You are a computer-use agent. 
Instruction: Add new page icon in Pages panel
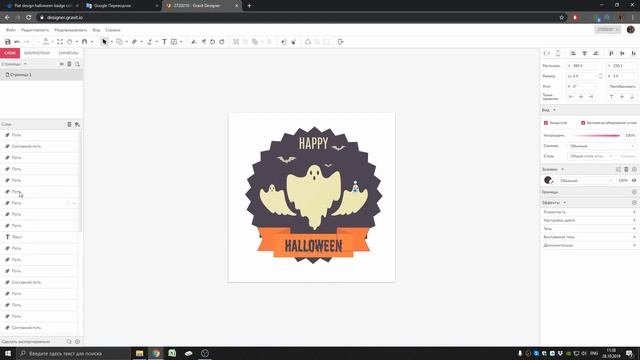coord(77,64)
